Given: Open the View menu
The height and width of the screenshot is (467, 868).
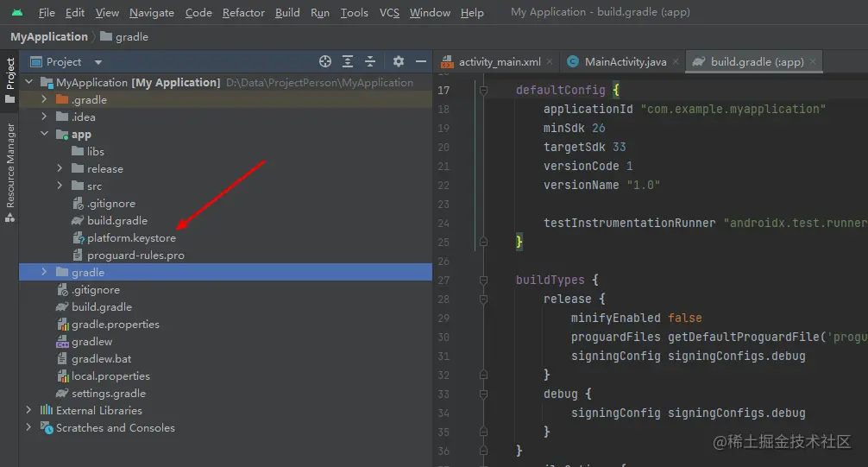Looking at the screenshot, I should [107, 12].
